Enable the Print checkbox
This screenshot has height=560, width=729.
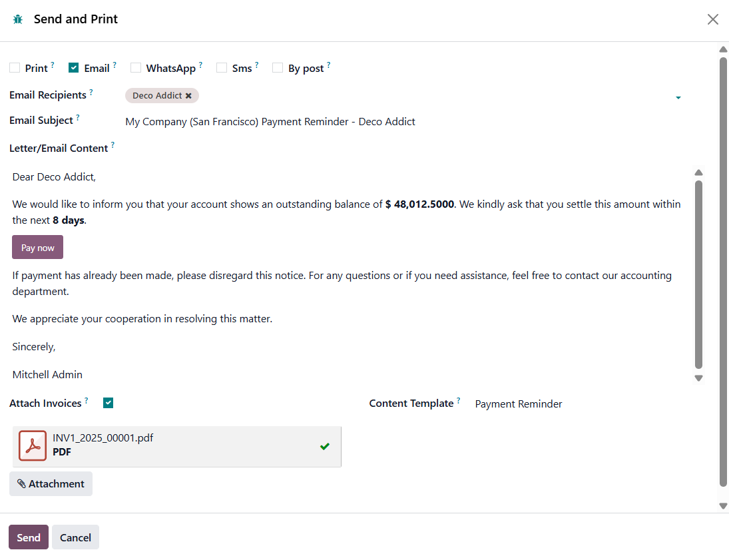point(15,68)
